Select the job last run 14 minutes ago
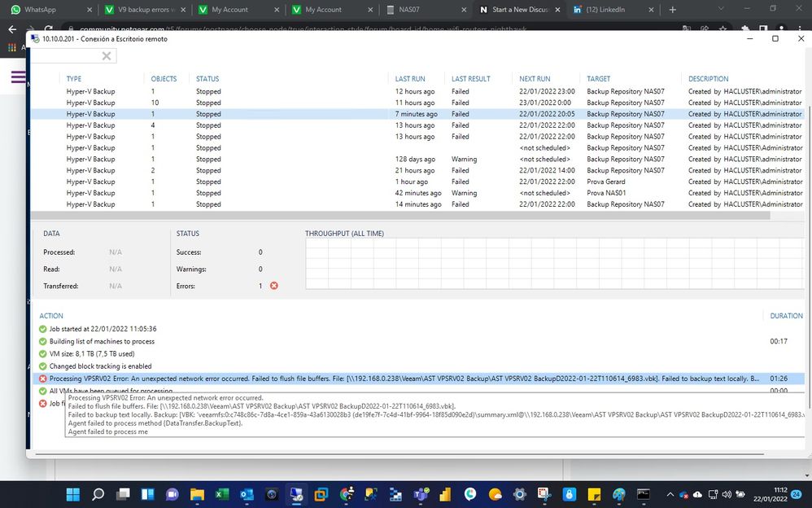Screen dimensions: 812x508 point(417,204)
